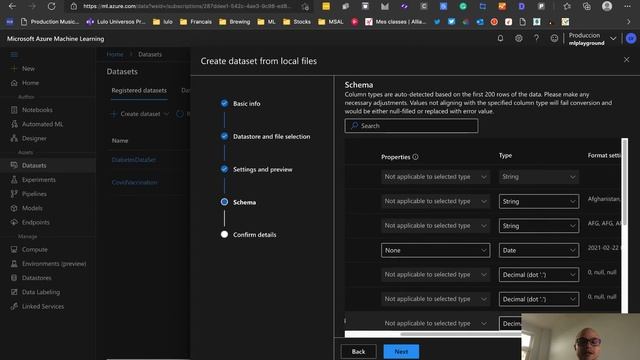The width and height of the screenshot is (640, 360).
Task: Jump to the Confirm details step
Action: tap(254, 235)
